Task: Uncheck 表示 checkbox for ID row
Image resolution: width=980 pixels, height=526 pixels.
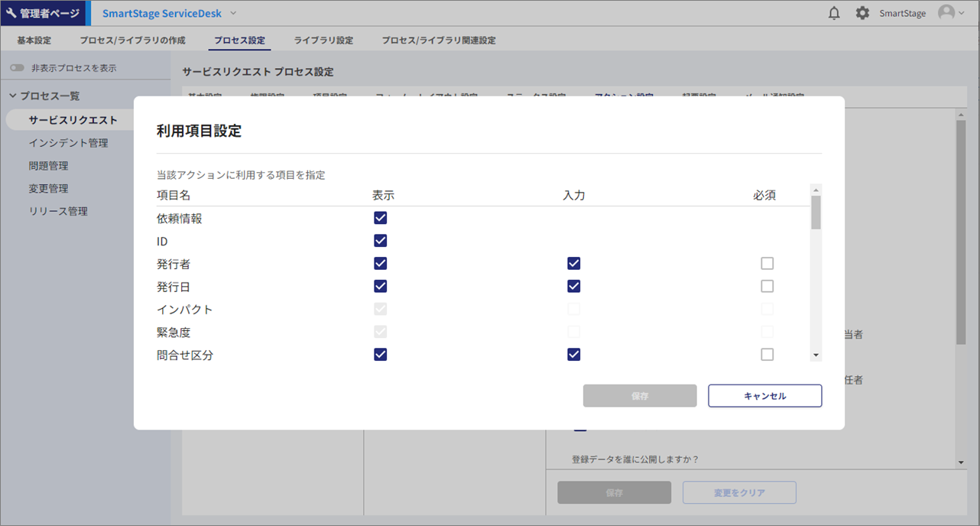Action: coord(381,241)
